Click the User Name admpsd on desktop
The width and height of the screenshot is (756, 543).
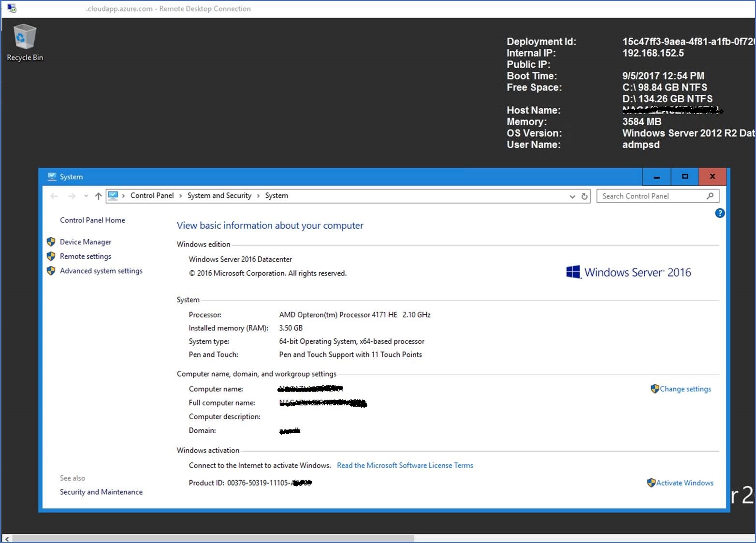click(x=641, y=145)
